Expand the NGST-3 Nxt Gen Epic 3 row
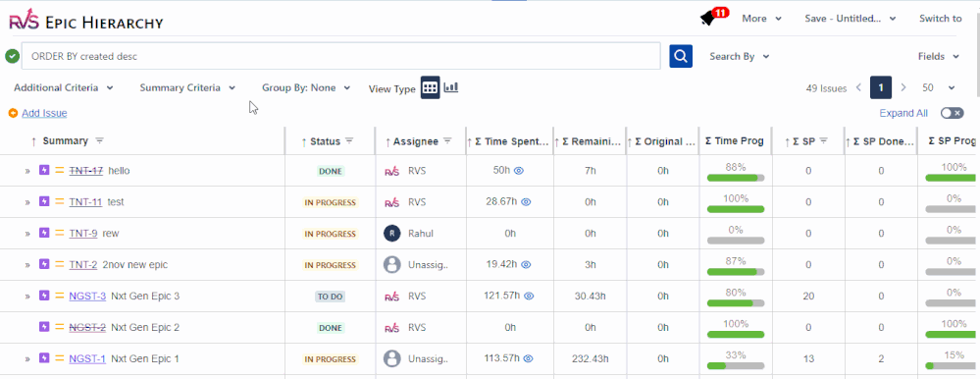Image resolution: width=980 pixels, height=379 pixels. pyautogui.click(x=27, y=296)
